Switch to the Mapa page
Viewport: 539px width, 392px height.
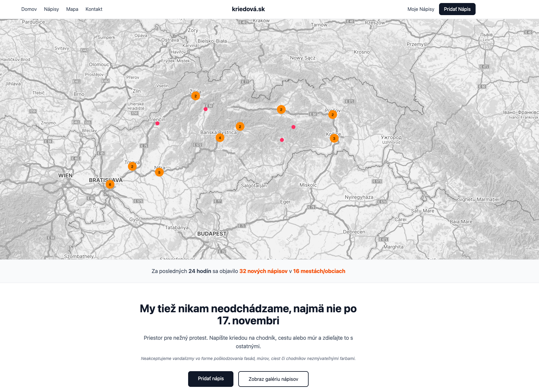[72, 9]
